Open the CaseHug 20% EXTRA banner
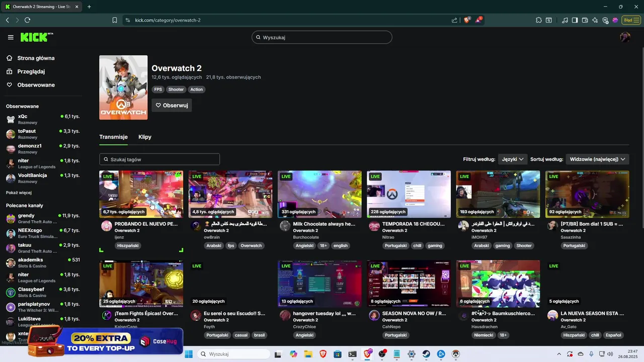Screen dimensions: 644x362 (x=105, y=340)
